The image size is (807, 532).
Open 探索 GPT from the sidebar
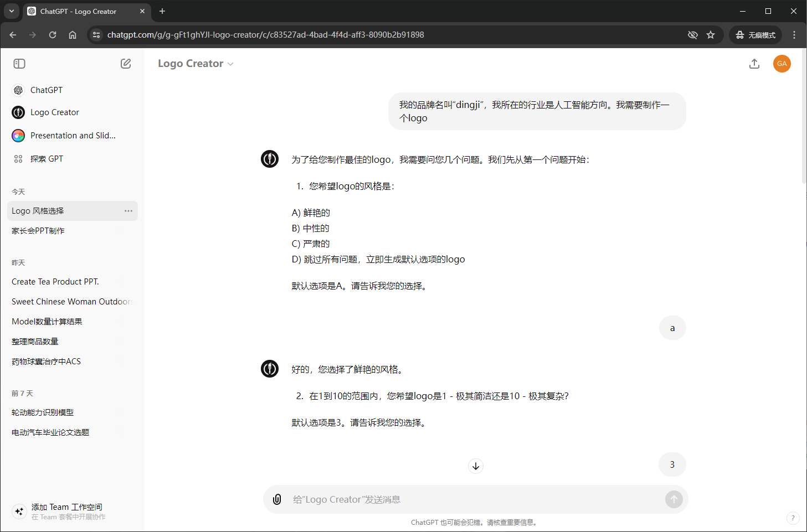[47, 159]
